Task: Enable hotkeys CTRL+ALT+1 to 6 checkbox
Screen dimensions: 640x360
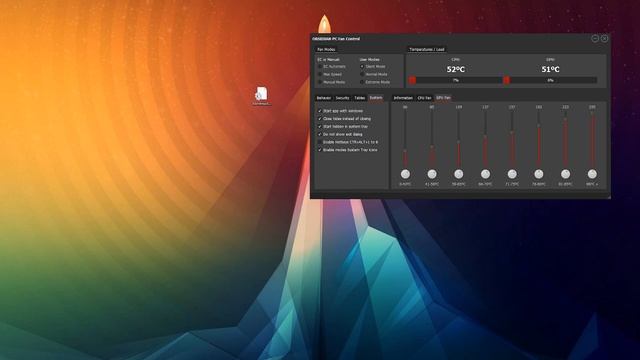Action: pos(320,142)
